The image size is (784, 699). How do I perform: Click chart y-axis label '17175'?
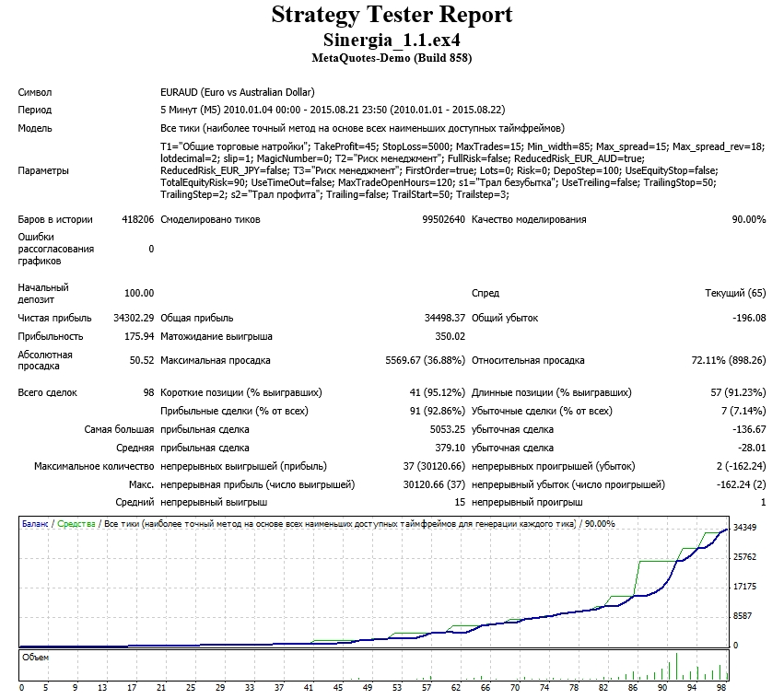744,587
